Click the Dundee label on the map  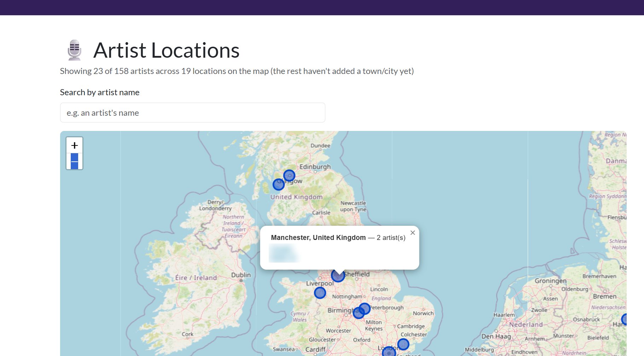(x=320, y=146)
